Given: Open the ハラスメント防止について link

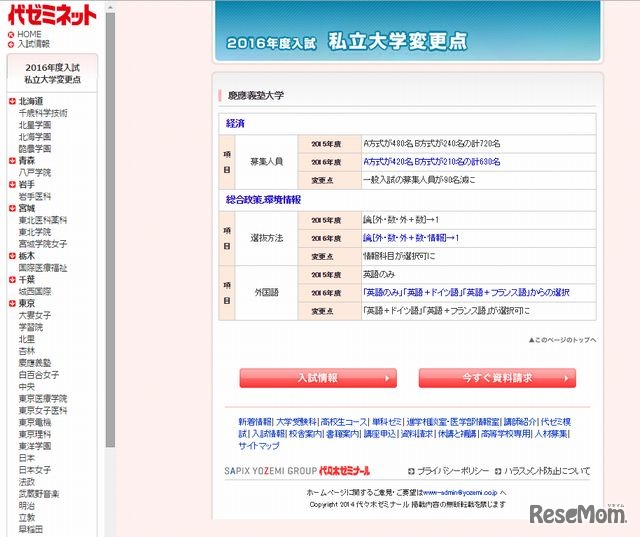Looking at the screenshot, I should click(x=547, y=471).
